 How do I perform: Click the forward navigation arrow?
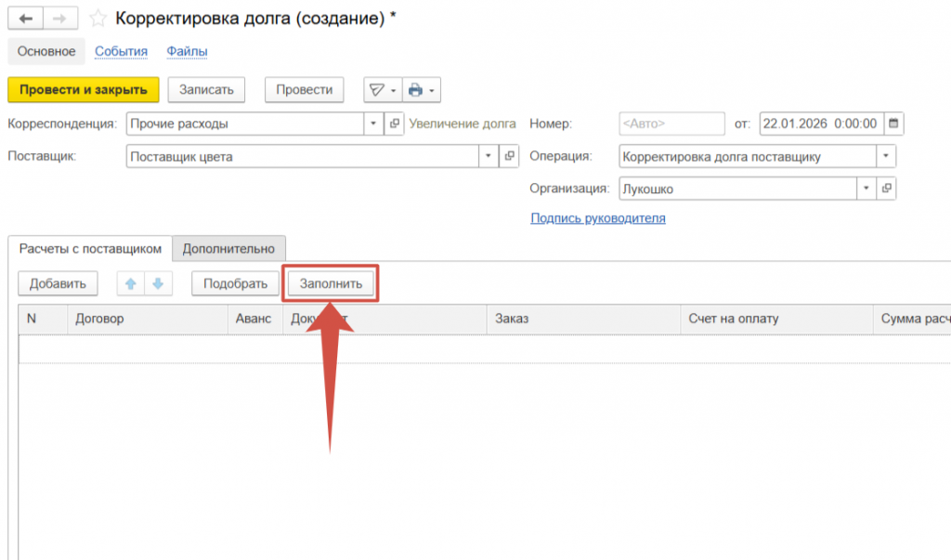click(x=58, y=19)
